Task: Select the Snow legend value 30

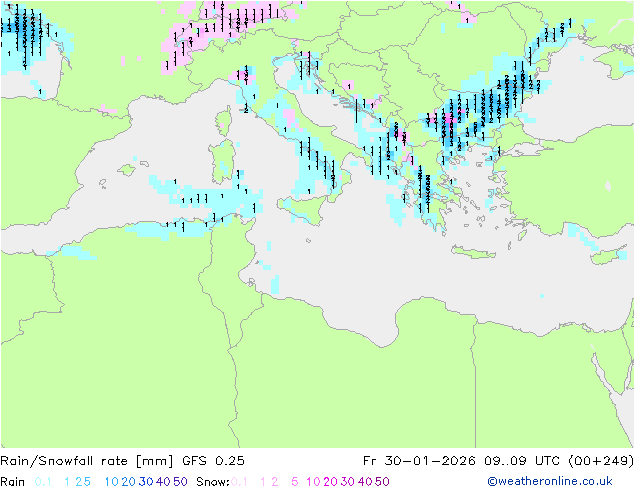Action: tap(348, 482)
